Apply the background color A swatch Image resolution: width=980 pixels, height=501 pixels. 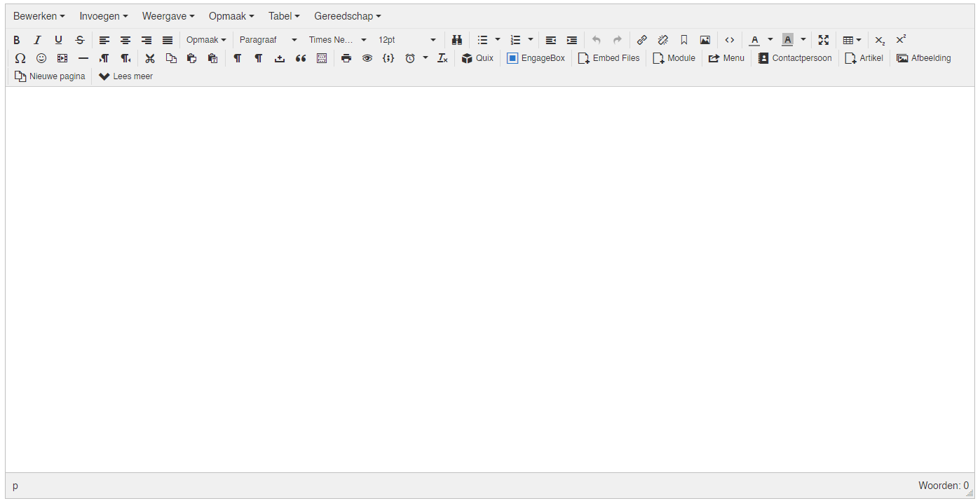787,40
